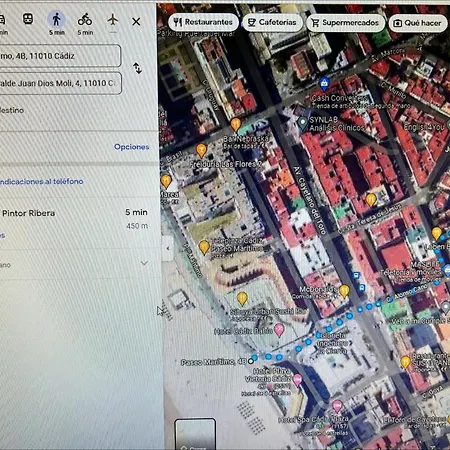450x450 pixels.
Task: Click the 450 m distance text
Action: coord(137,226)
